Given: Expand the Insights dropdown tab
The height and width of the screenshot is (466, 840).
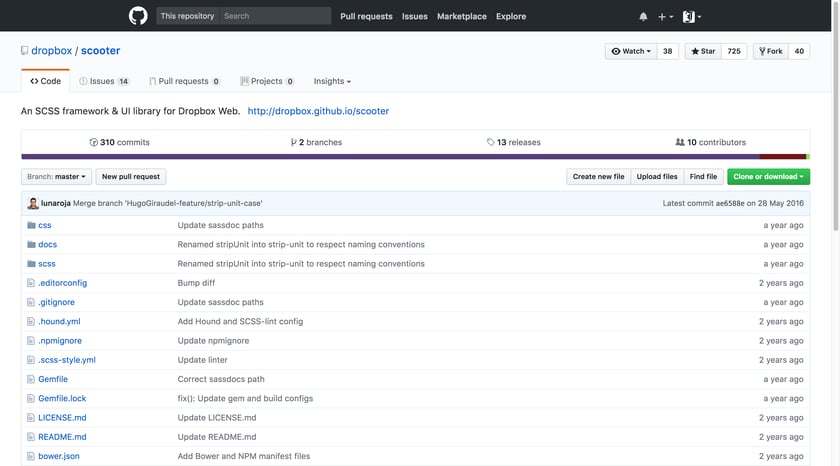Looking at the screenshot, I should (x=332, y=81).
